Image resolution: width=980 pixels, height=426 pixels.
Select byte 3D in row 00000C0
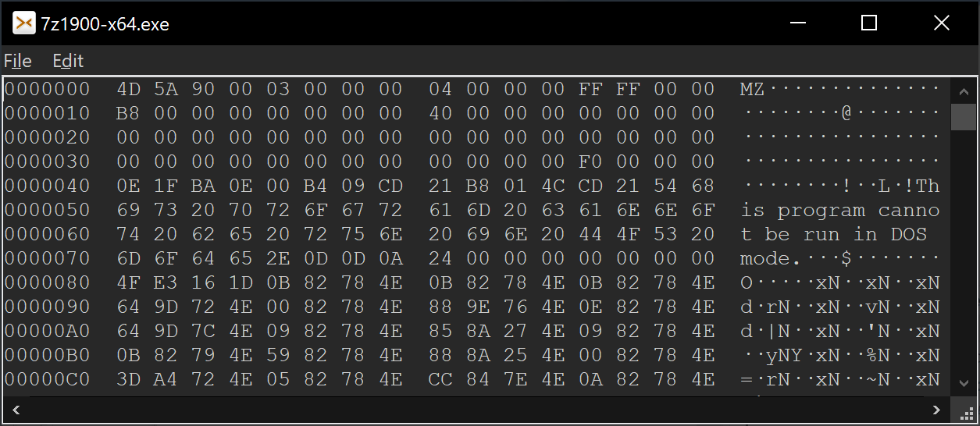[127, 380]
